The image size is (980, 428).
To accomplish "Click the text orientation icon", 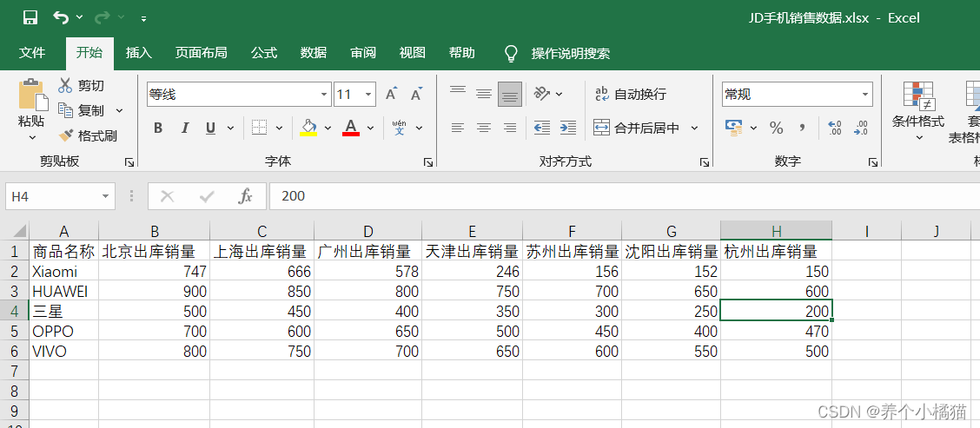I will tap(541, 94).
